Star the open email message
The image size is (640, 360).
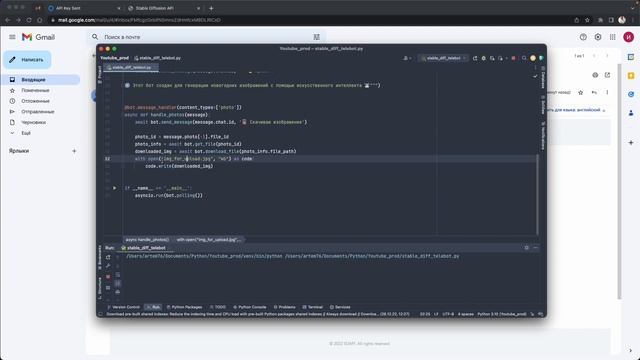point(580,93)
